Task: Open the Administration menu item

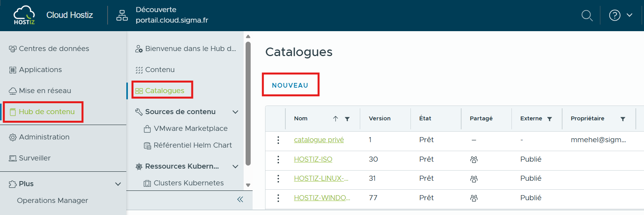Action: click(44, 137)
